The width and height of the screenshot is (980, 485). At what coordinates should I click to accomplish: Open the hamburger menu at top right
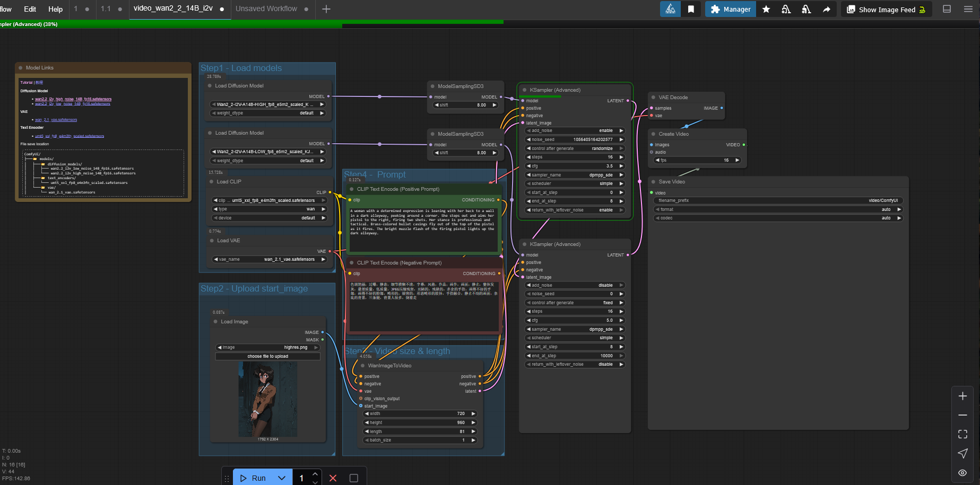point(968,9)
